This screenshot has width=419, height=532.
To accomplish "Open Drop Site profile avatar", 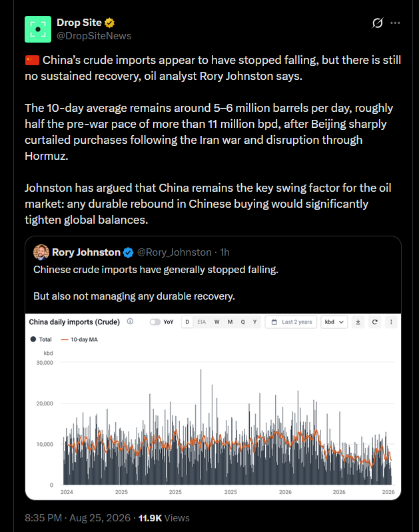I will click(x=38, y=29).
